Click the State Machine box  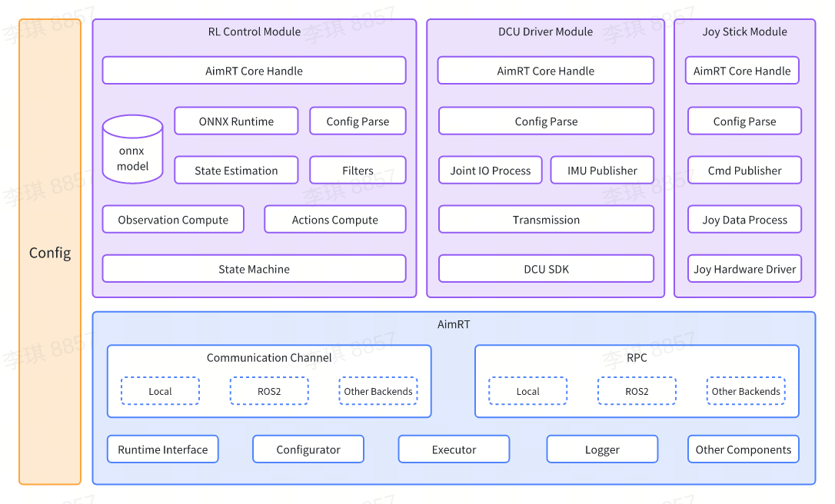click(254, 269)
